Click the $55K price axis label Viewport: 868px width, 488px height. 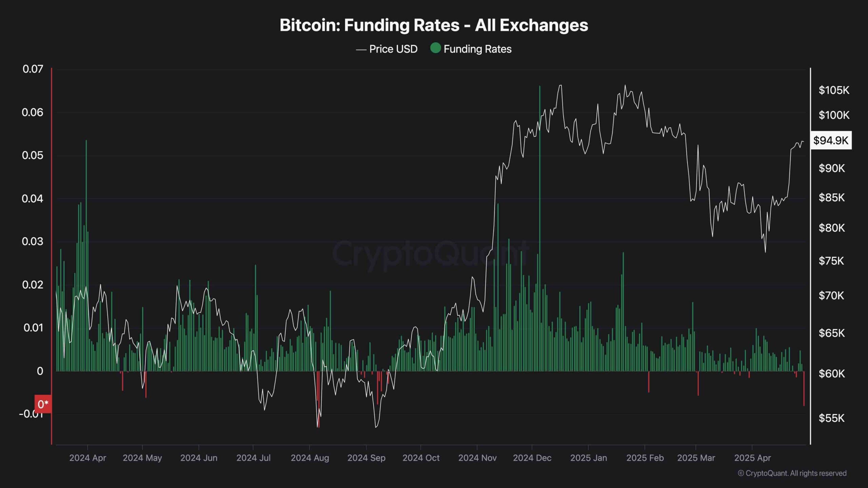(x=831, y=418)
